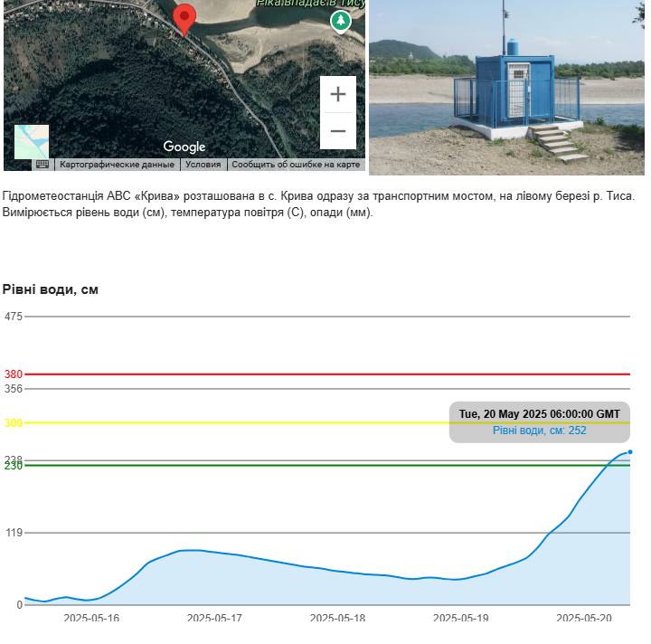The image size is (651, 644).
Task: Click the green park tree marker
Action: click(340, 20)
